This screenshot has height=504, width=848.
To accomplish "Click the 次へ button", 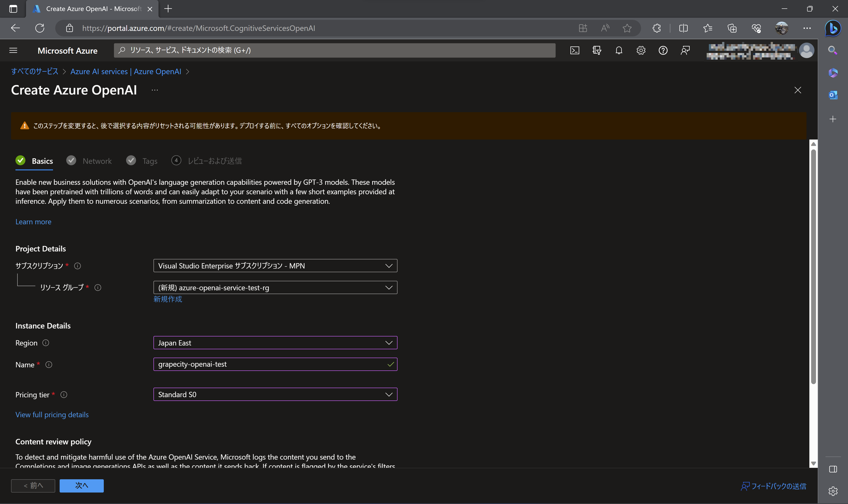I will coord(81,486).
